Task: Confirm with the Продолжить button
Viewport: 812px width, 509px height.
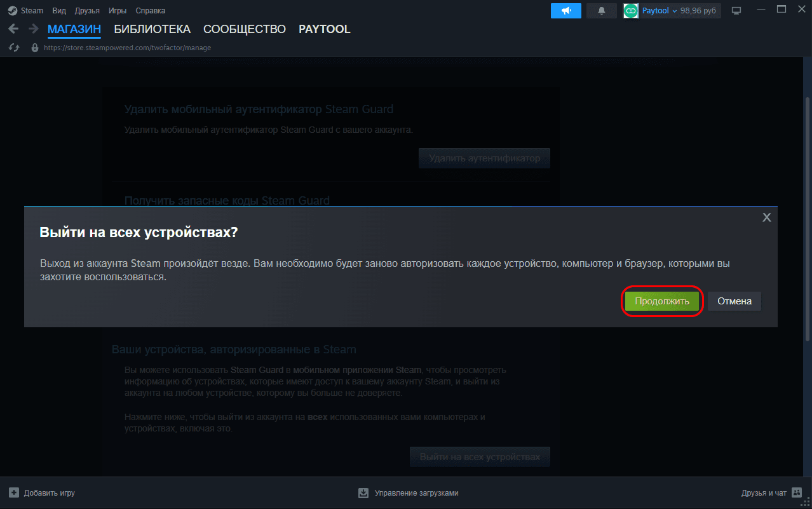Action: 661,301
